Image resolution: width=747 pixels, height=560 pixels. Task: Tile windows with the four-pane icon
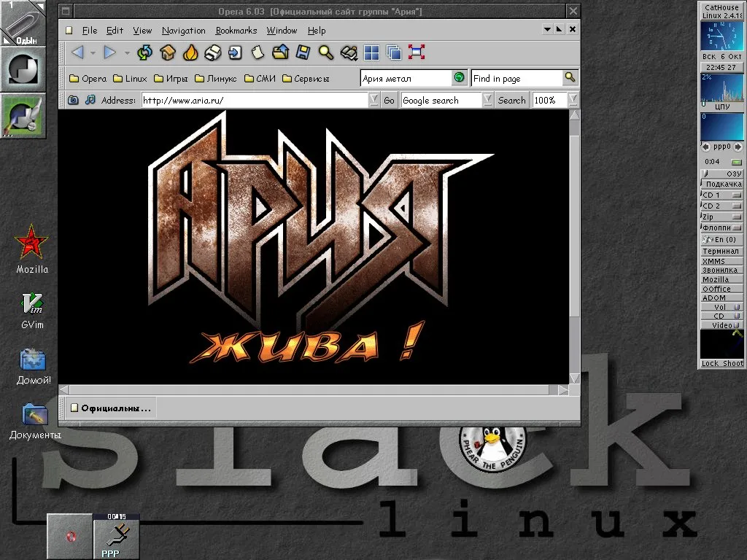371,52
